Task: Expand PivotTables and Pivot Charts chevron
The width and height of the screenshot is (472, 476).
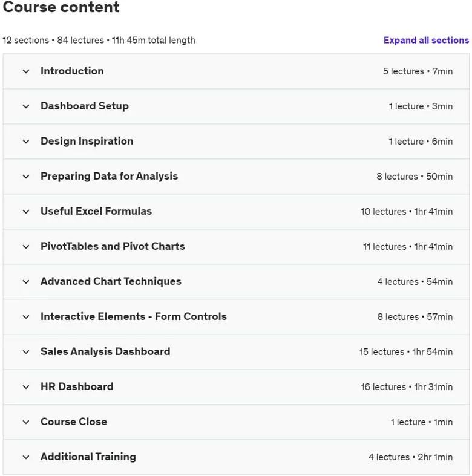Action: (26, 247)
